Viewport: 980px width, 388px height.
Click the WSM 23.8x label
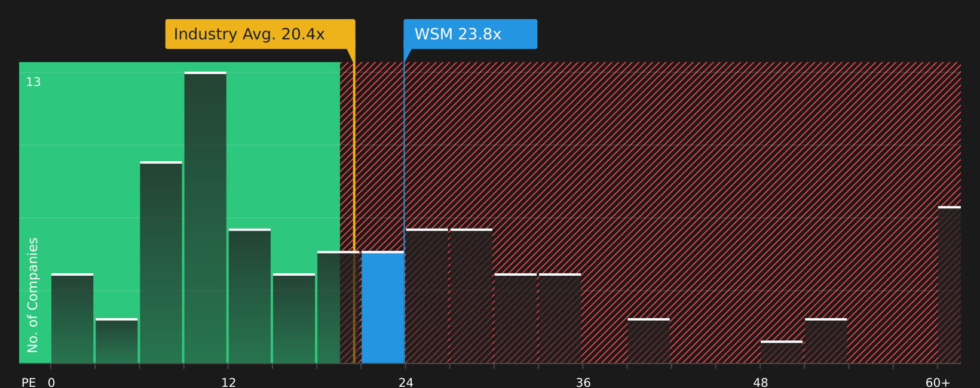tap(470, 34)
